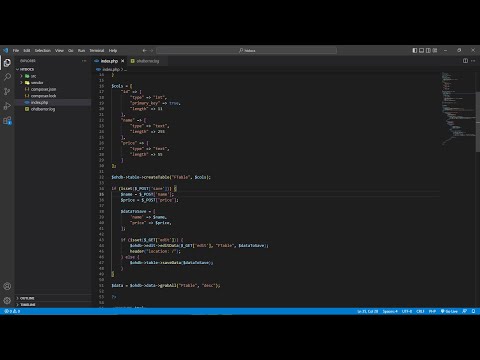Open the Search view in activity bar
The image size is (480, 360).
tap(7, 77)
